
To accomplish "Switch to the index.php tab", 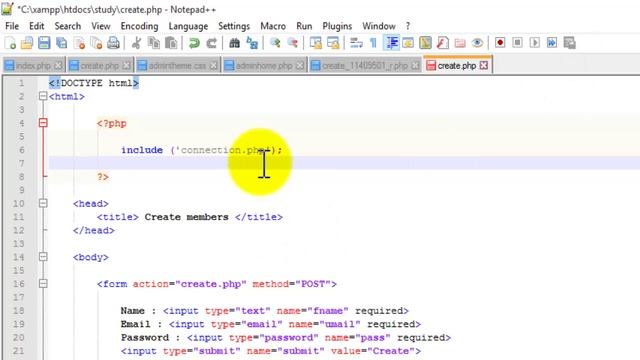I will coord(33,66).
